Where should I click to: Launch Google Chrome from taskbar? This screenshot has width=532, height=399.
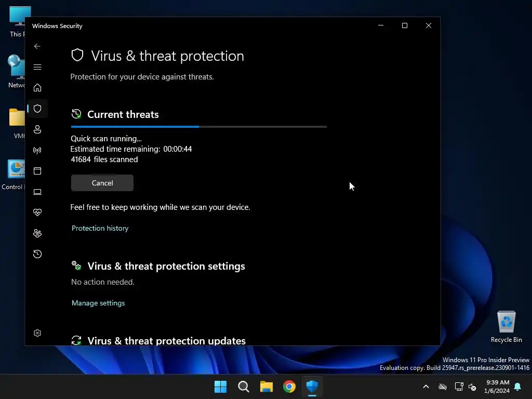coord(289,387)
